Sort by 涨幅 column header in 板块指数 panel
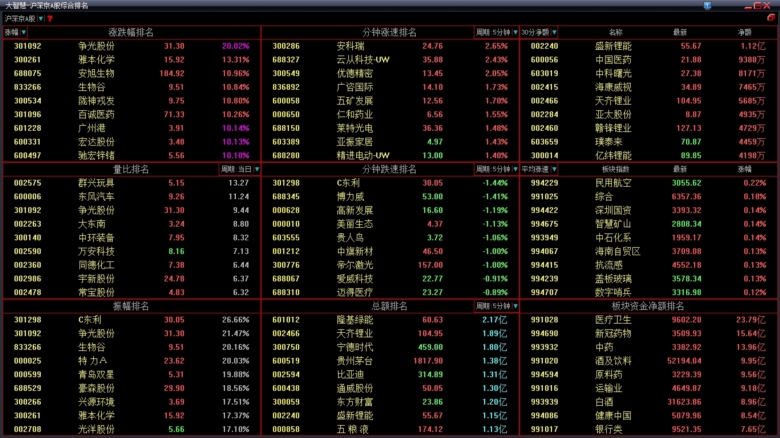 coord(745,169)
